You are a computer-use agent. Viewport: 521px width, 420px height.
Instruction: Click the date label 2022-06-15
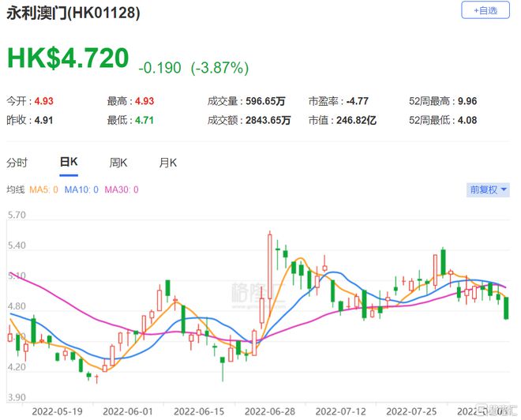pos(199,411)
